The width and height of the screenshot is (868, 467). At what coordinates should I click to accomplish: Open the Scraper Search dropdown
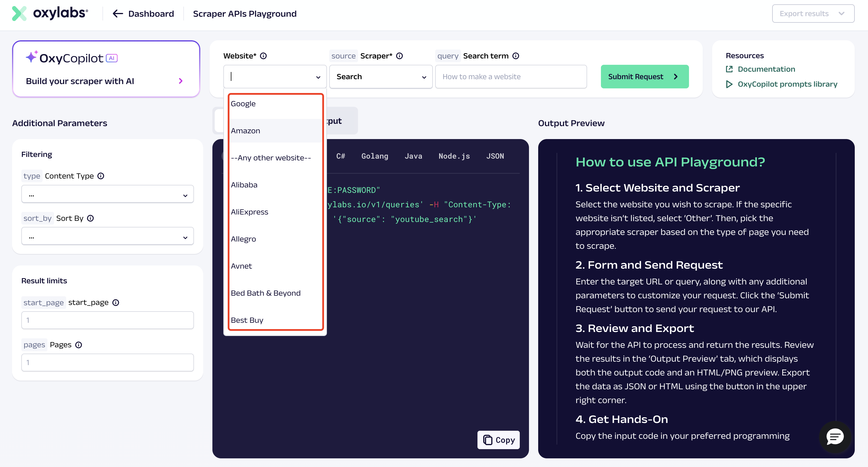381,77
